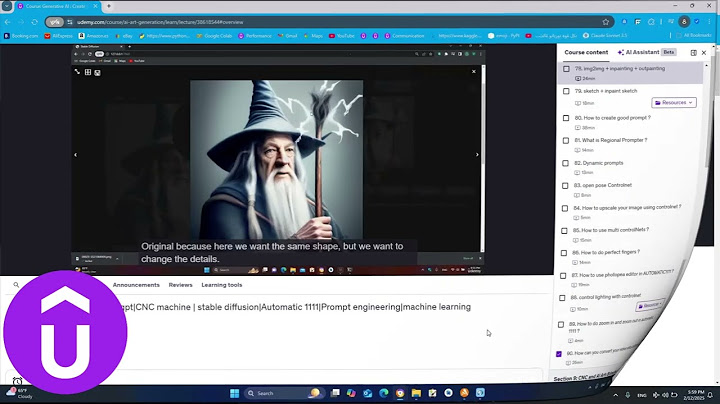Show next image with right arrow in video
Viewport: 720px width, 404px height.
(x=477, y=155)
